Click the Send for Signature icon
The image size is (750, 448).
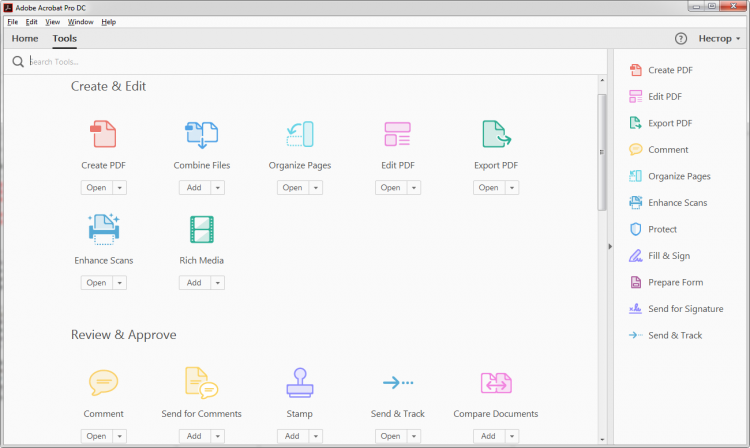coord(636,309)
